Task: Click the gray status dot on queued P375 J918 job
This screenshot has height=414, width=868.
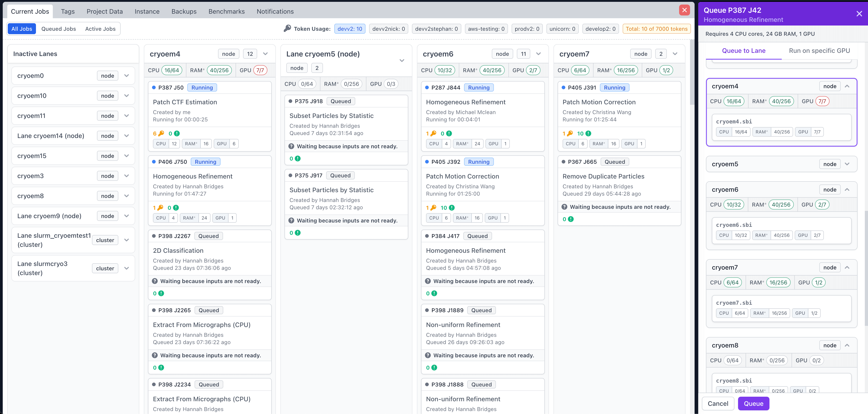Action: (x=290, y=101)
